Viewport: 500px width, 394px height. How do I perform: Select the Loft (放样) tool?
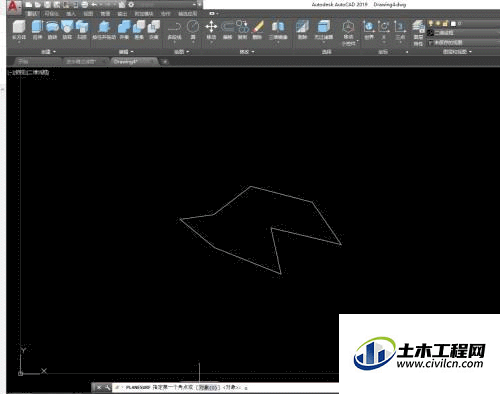click(x=67, y=30)
